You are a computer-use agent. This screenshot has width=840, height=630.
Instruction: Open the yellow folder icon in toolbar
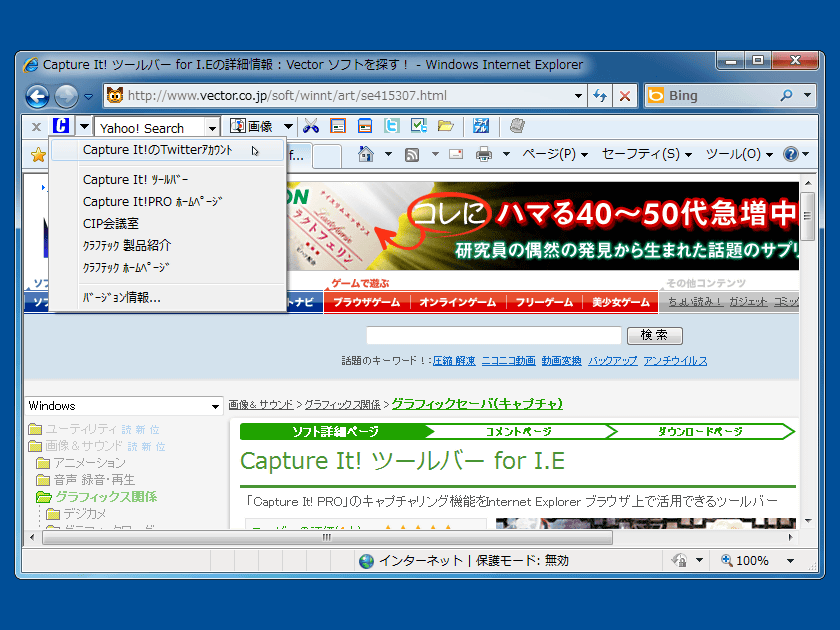445,126
